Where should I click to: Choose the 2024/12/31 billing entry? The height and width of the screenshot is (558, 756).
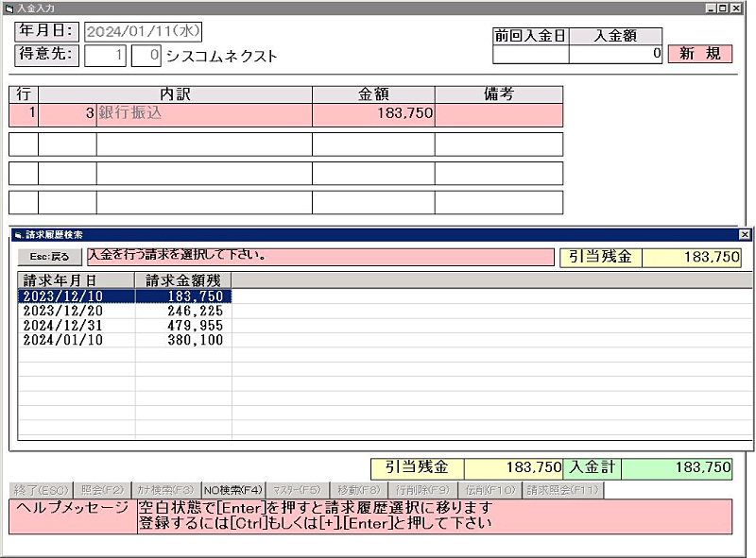coord(124,326)
